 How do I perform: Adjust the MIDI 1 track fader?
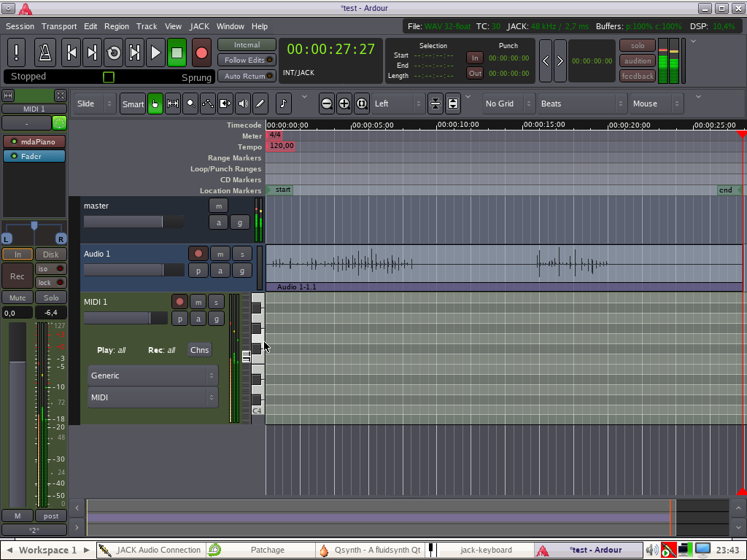[125, 318]
